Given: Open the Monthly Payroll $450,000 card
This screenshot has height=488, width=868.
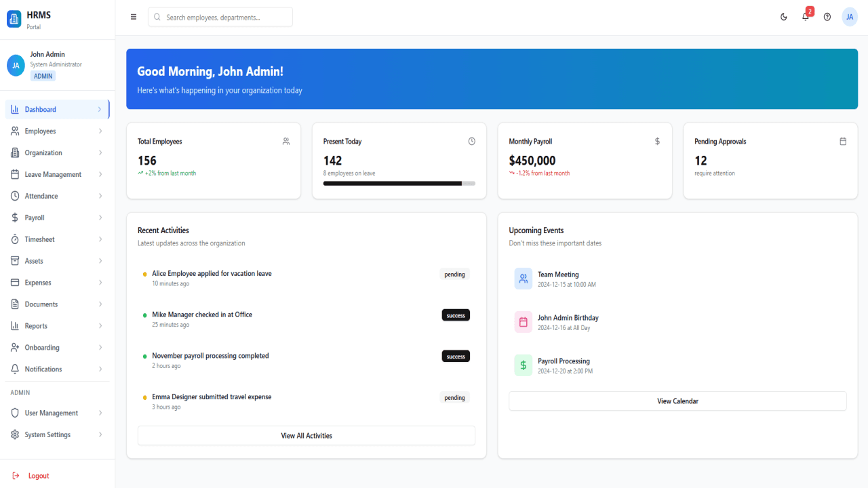Looking at the screenshot, I should (585, 161).
